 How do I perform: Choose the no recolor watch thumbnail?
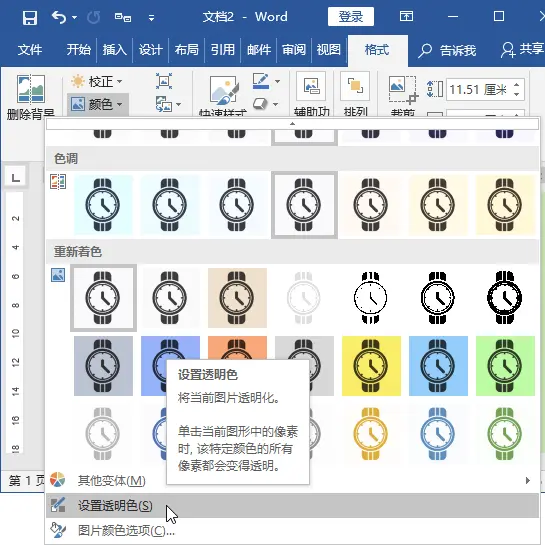pyautogui.click(x=103, y=298)
